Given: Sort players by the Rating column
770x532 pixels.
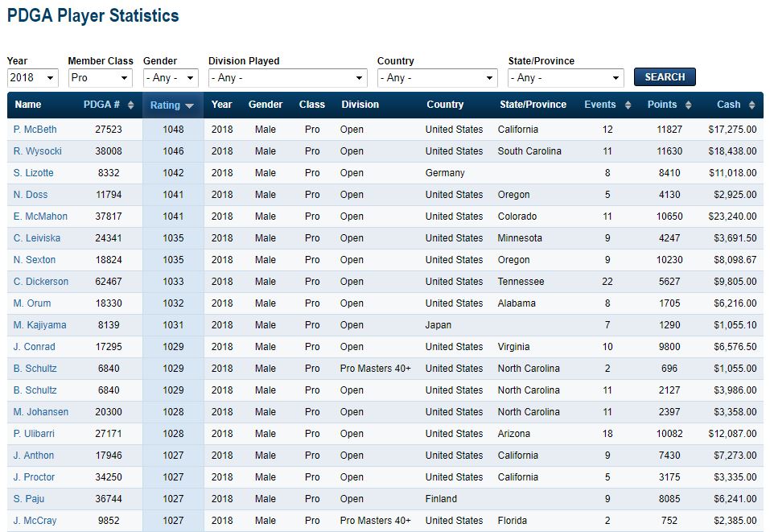Looking at the screenshot, I should point(170,105).
